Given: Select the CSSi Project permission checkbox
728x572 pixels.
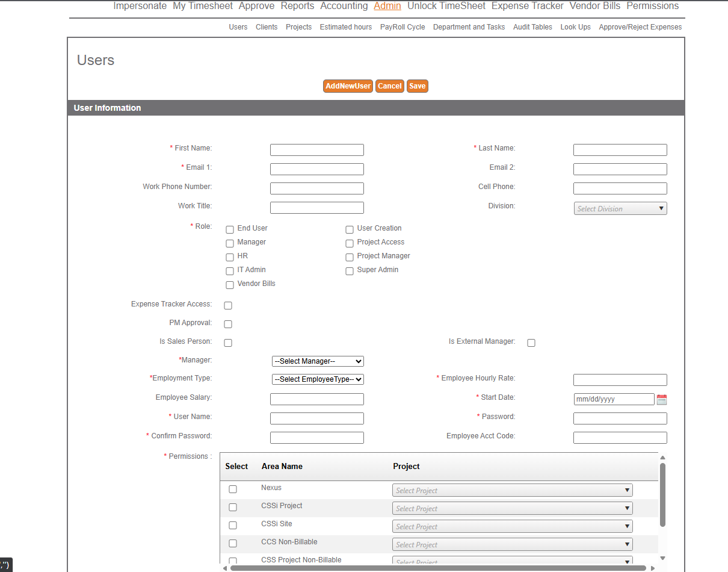Looking at the screenshot, I should click(x=233, y=507).
